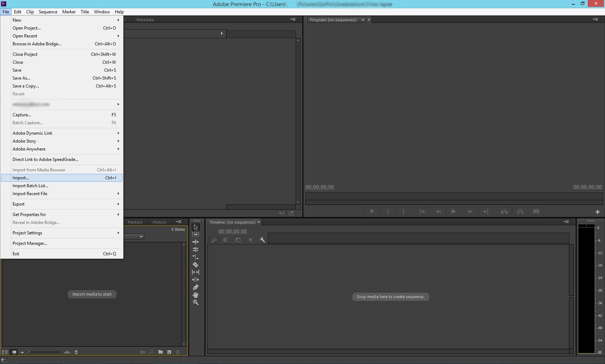The image size is (605, 364).
Task: Adjust thumbnail zoom slider in Project panel
Action: (44, 352)
